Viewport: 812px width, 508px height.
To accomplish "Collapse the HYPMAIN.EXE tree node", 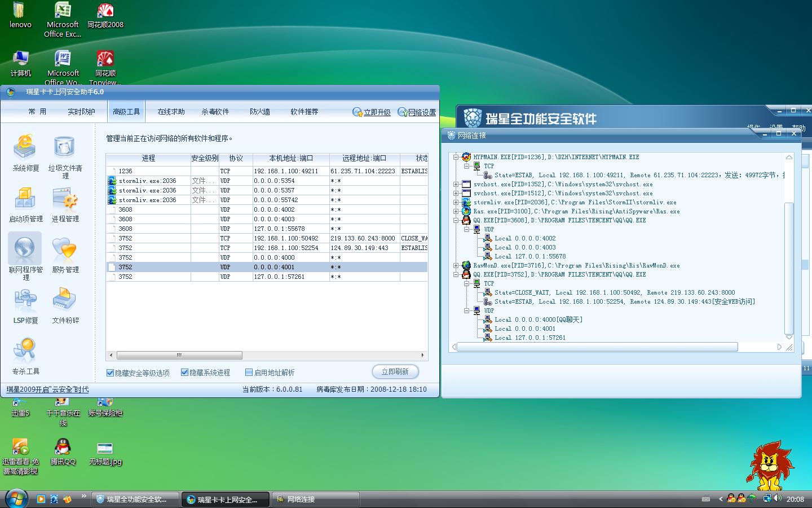I will [x=456, y=157].
